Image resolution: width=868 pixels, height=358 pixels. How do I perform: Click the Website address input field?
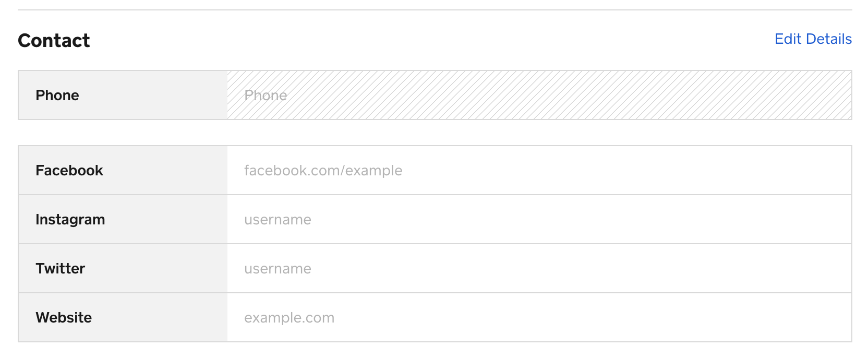point(539,318)
